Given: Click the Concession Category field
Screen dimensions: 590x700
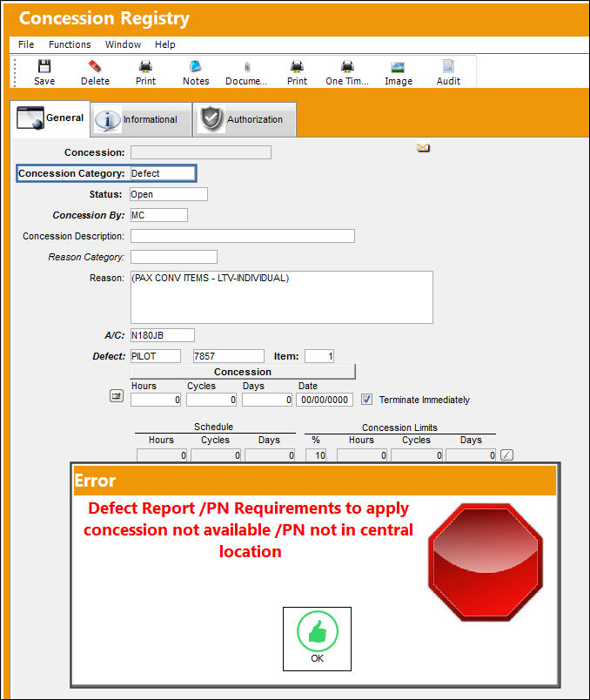Looking at the screenshot, I should coord(163,173).
